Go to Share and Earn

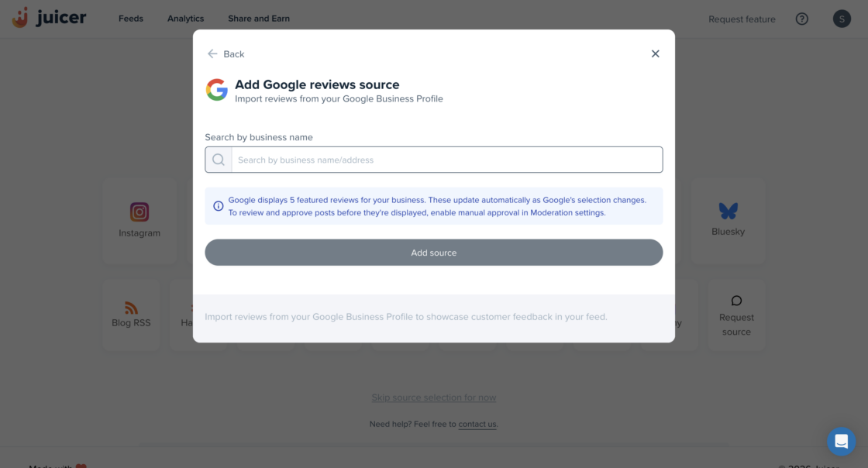tap(259, 19)
